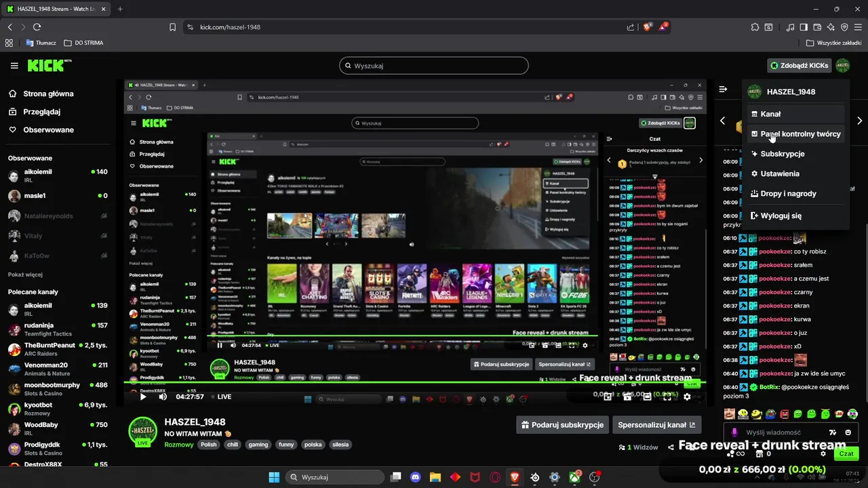Open masle1 channel in sidebar
The width and height of the screenshot is (868, 488).
click(x=57, y=196)
